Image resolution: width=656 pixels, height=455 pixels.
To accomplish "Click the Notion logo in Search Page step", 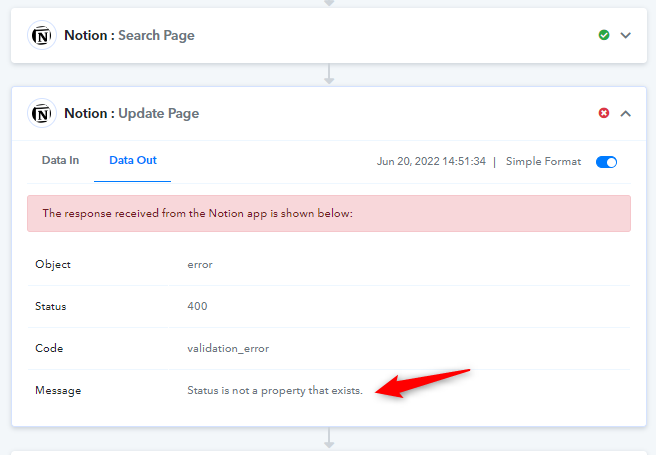I will click(x=42, y=36).
